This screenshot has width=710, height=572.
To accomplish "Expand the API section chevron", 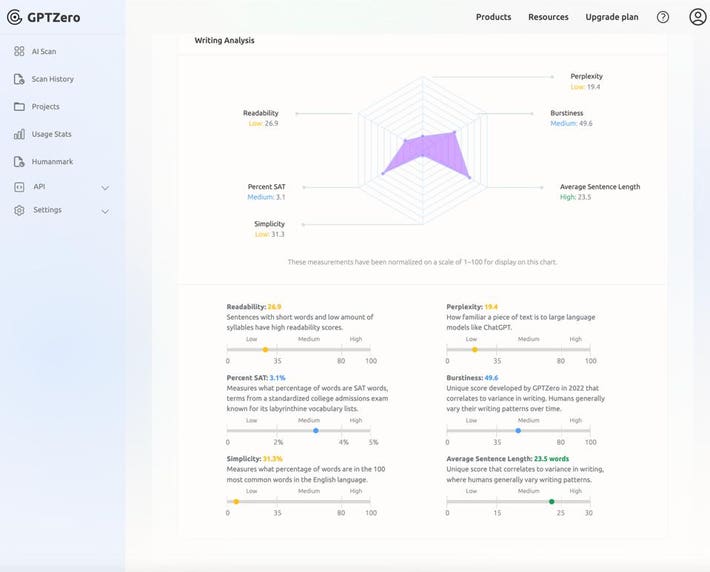I will 105,188.
